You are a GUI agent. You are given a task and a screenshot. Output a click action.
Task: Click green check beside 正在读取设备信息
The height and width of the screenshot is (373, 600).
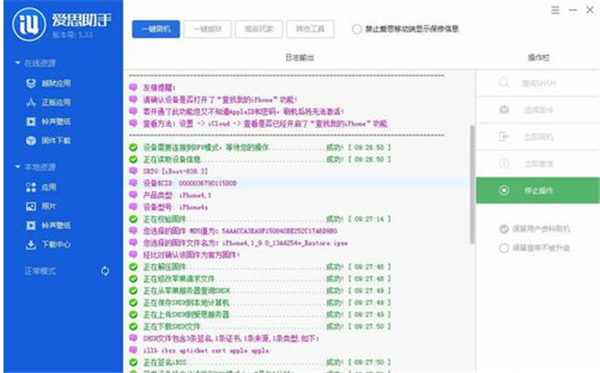tap(133, 159)
